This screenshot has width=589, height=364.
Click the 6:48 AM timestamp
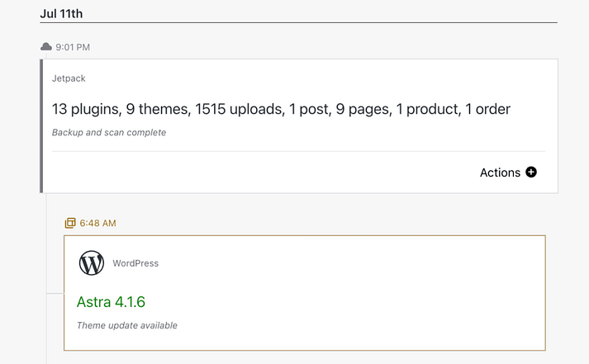[x=97, y=223]
